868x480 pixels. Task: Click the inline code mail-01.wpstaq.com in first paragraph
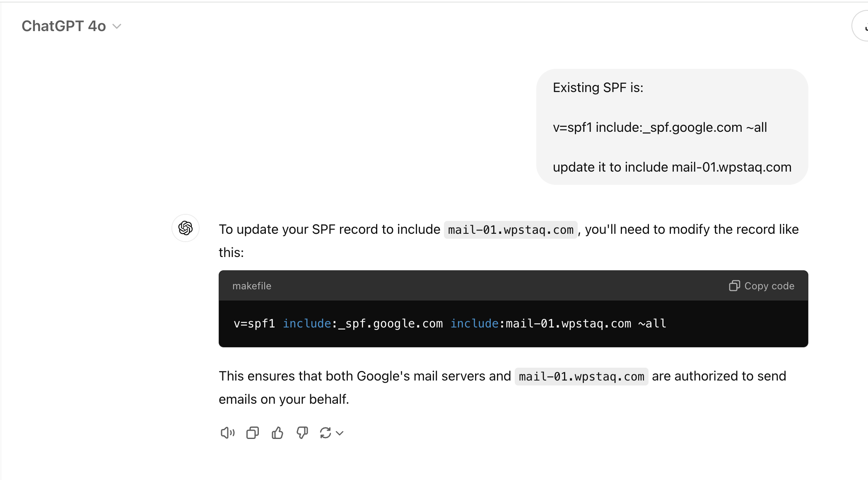(511, 230)
